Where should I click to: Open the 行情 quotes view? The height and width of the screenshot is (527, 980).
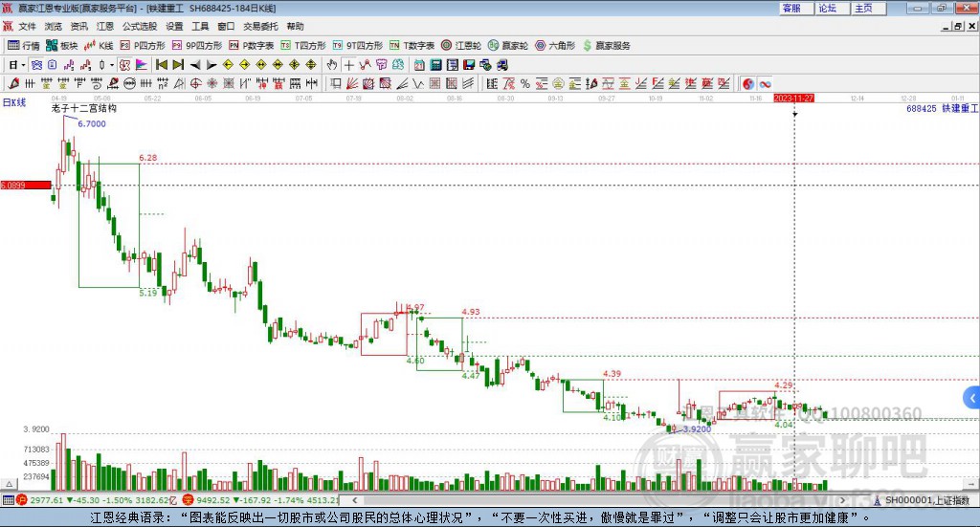point(24,46)
